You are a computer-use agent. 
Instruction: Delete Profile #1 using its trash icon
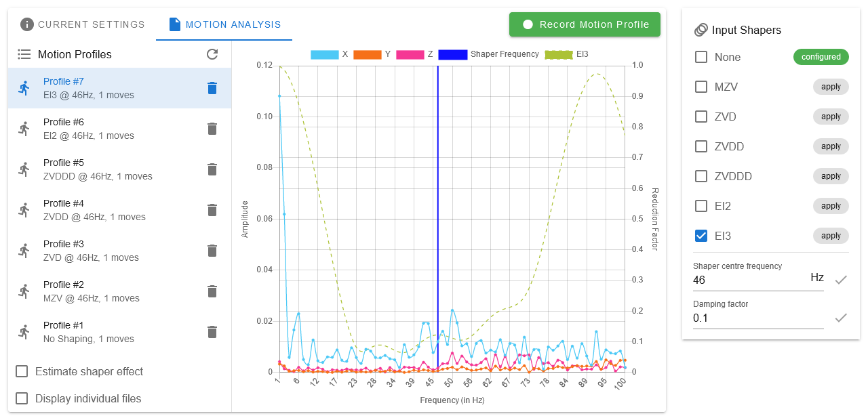coord(212,332)
